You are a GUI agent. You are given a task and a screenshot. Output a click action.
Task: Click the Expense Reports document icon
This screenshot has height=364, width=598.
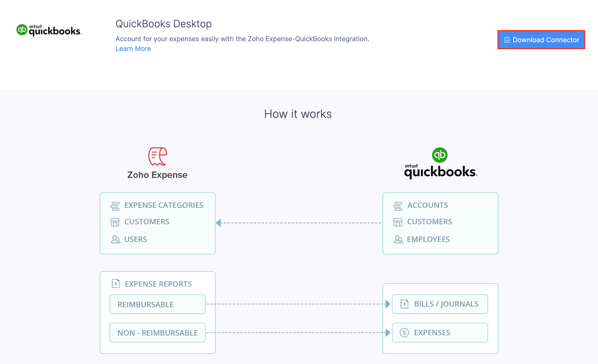115,284
